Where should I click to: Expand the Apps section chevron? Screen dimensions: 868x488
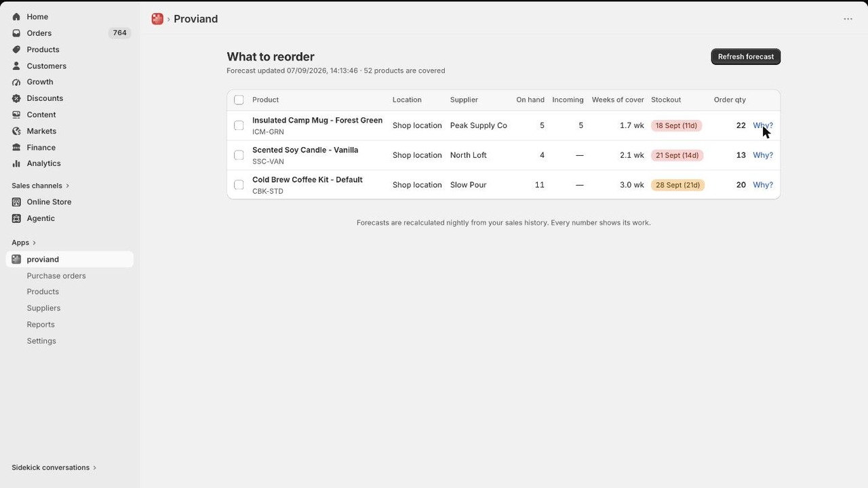pyautogui.click(x=34, y=243)
